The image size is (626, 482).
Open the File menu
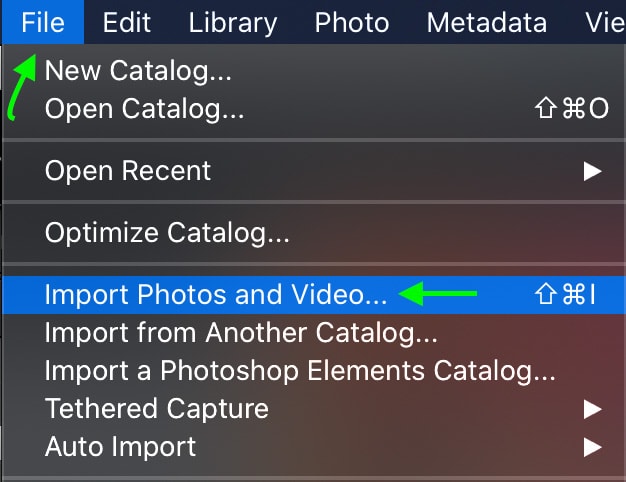click(x=43, y=22)
